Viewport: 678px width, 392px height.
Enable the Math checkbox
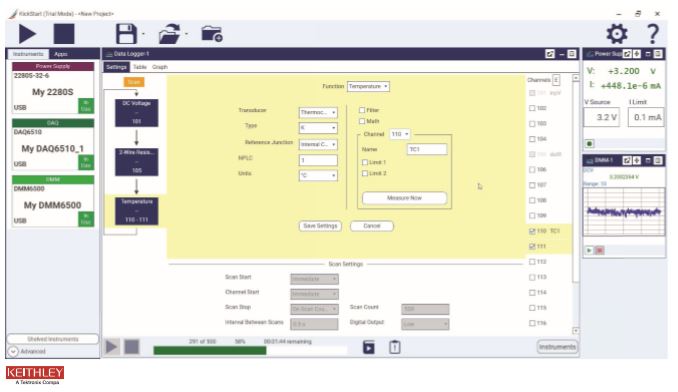click(x=362, y=121)
